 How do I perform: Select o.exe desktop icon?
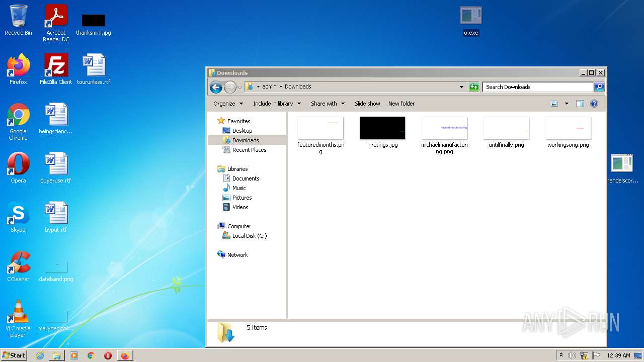click(x=471, y=21)
